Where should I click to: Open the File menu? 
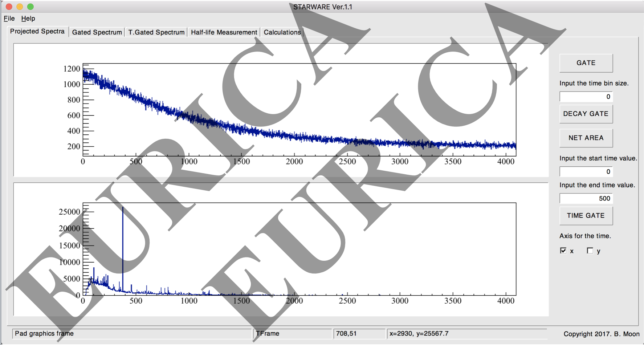click(9, 19)
